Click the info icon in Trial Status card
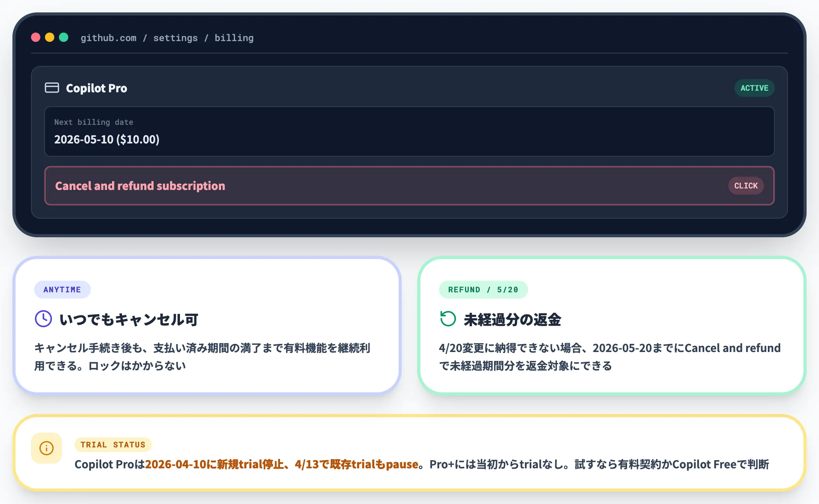This screenshot has width=819, height=504. [x=47, y=448]
